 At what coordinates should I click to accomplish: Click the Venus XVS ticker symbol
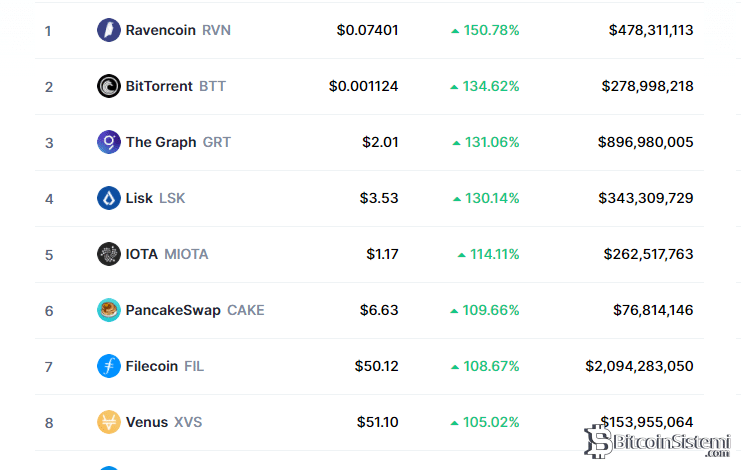point(188,422)
